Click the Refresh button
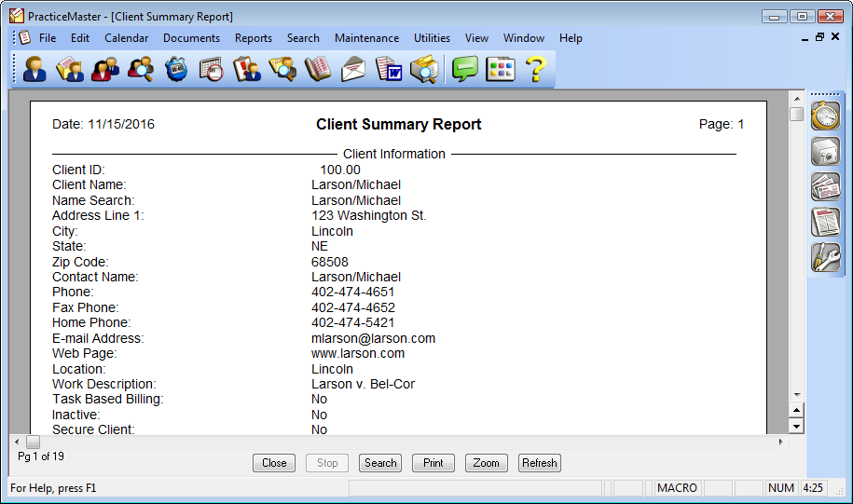The height and width of the screenshot is (504, 853). [x=539, y=463]
